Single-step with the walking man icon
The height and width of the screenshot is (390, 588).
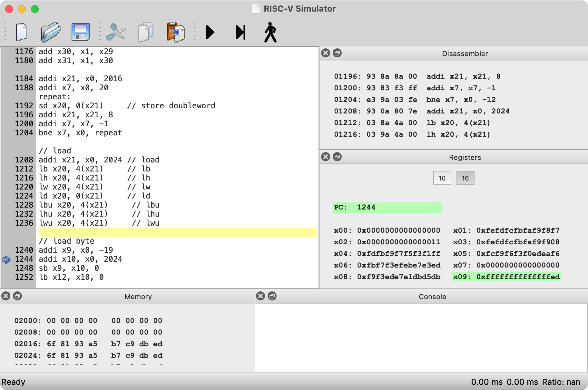(270, 32)
